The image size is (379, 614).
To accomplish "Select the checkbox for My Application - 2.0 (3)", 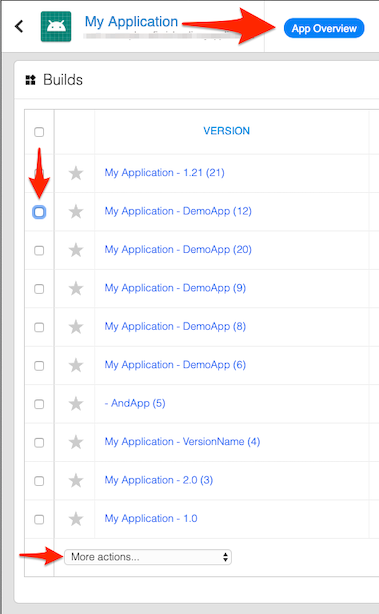I will tap(39, 481).
